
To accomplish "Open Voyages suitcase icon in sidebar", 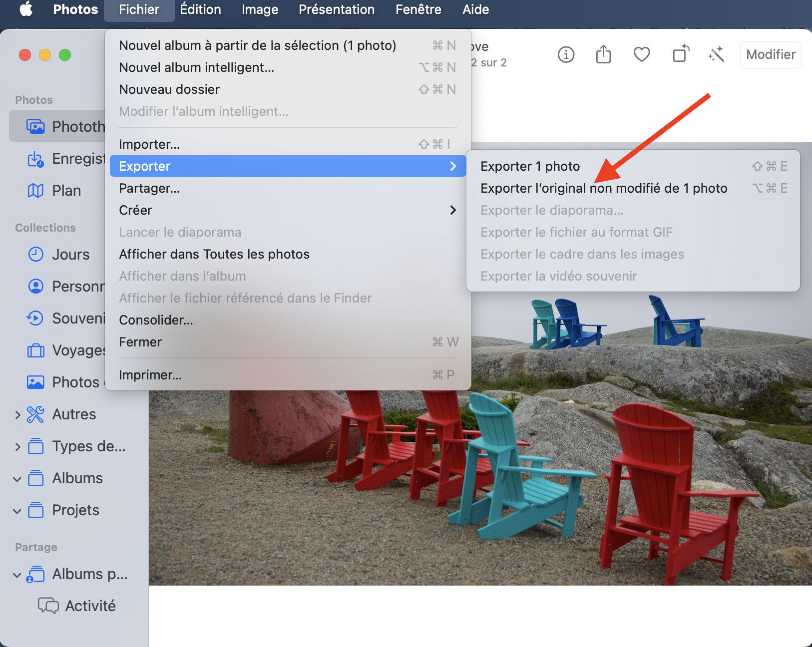I will pos(35,350).
